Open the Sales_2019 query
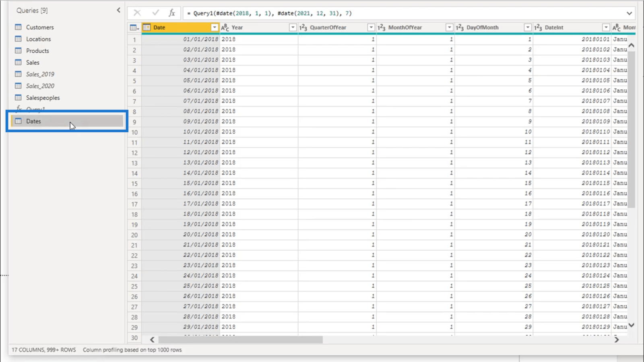The height and width of the screenshot is (362, 644). click(x=40, y=74)
